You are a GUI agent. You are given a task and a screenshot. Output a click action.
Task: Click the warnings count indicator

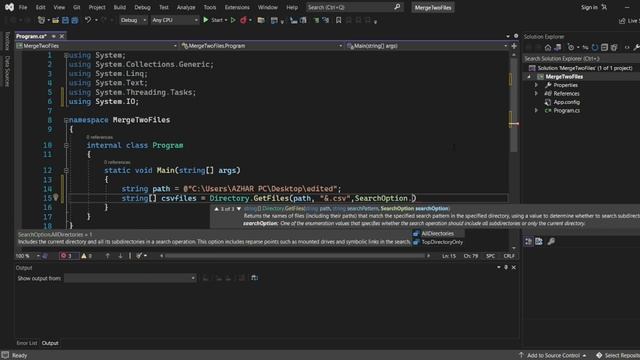(x=87, y=256)
